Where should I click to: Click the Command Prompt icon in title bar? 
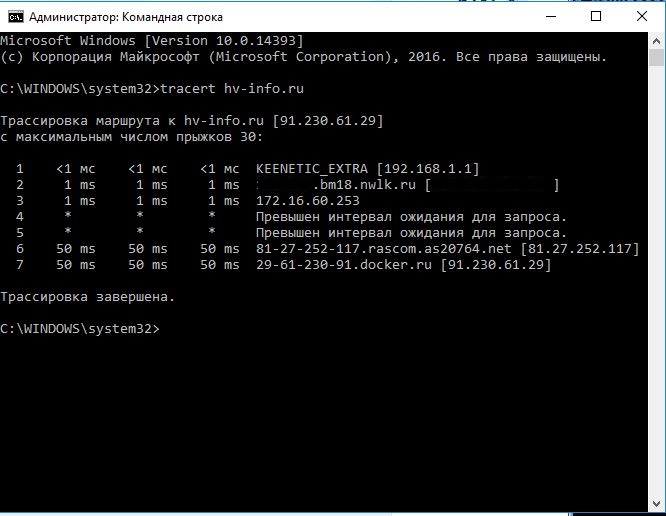click(x=15, y=17)
